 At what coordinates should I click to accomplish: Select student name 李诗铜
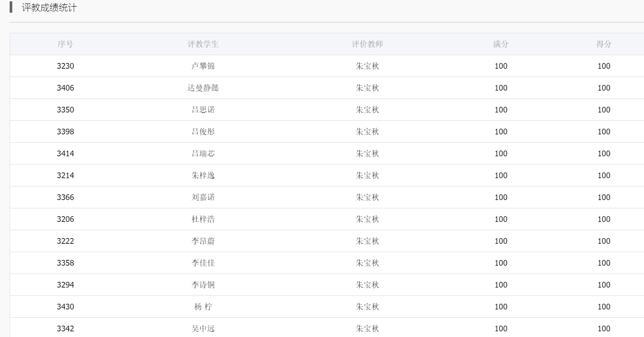tap(203, 285)
